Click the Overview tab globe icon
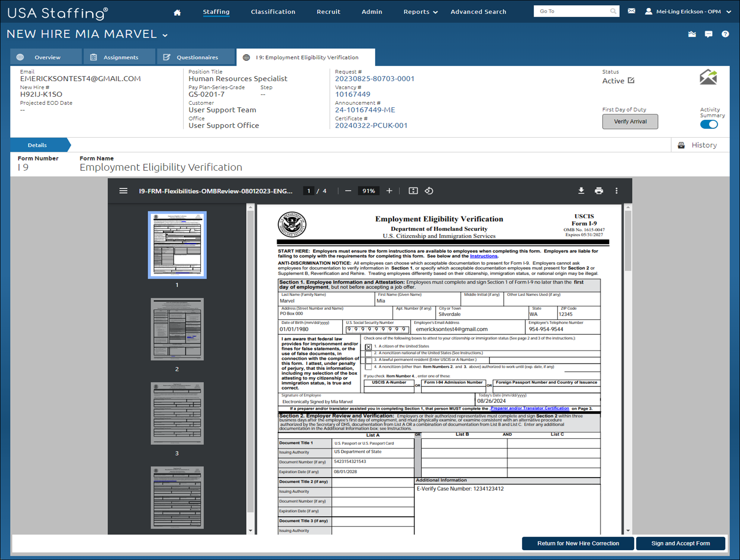 (20, 57)
